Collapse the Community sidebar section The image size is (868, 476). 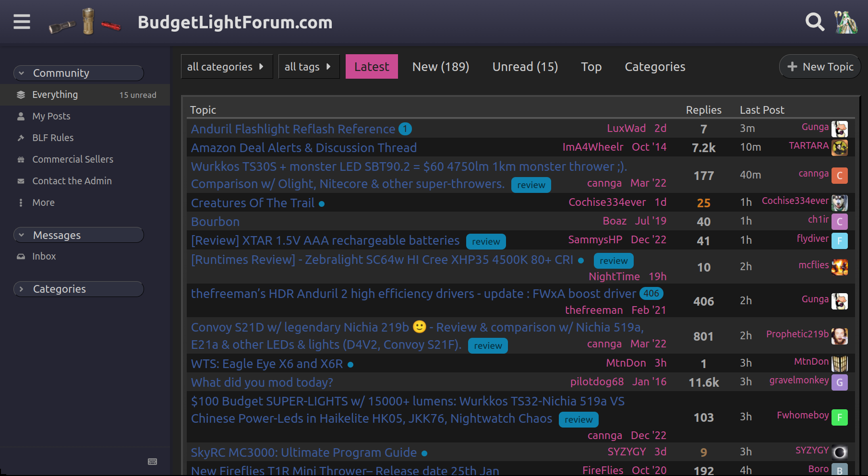(79, 73)
